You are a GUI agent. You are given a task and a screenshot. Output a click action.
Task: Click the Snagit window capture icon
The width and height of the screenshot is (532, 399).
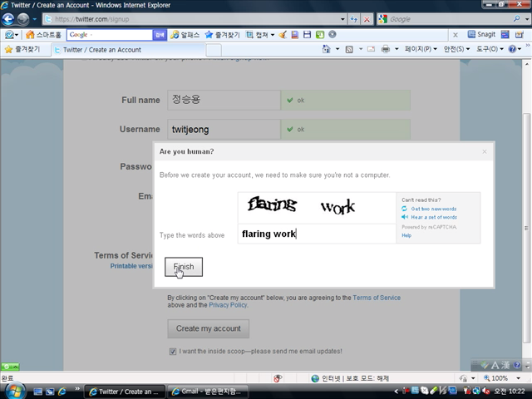coord(505,34)
